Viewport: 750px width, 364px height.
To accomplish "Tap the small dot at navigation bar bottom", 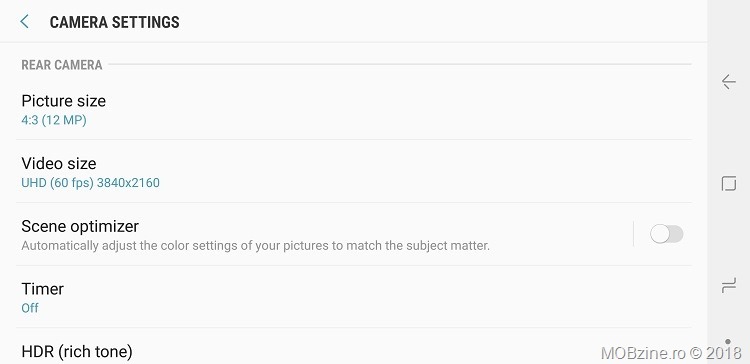I will (x=728, y=342).
